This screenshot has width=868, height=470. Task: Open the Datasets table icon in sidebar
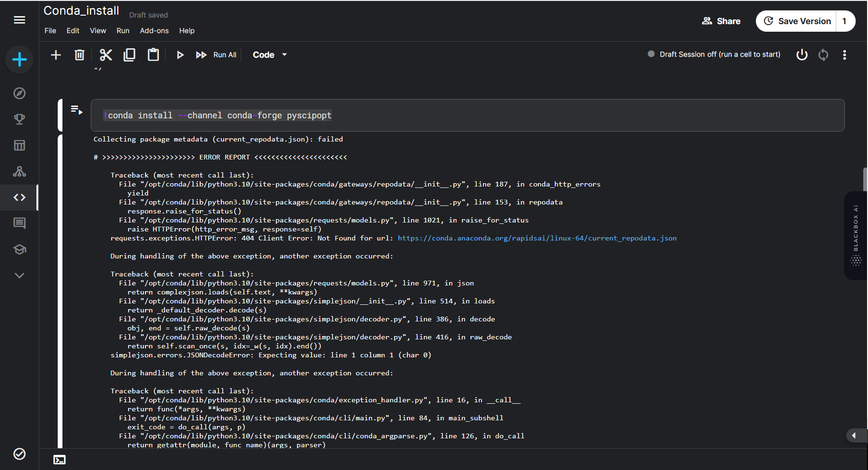tap(19, 145)
